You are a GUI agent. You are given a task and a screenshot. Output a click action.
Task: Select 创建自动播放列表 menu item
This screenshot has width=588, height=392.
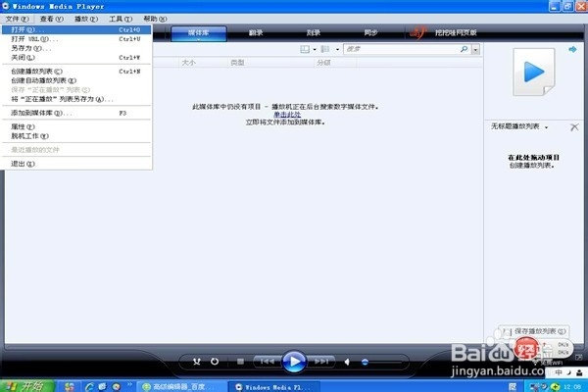tap(76, 80)
